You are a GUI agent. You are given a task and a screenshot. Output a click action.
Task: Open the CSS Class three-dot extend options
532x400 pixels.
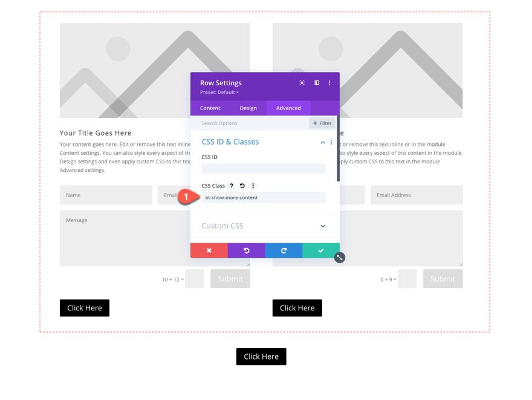[253, 186]
